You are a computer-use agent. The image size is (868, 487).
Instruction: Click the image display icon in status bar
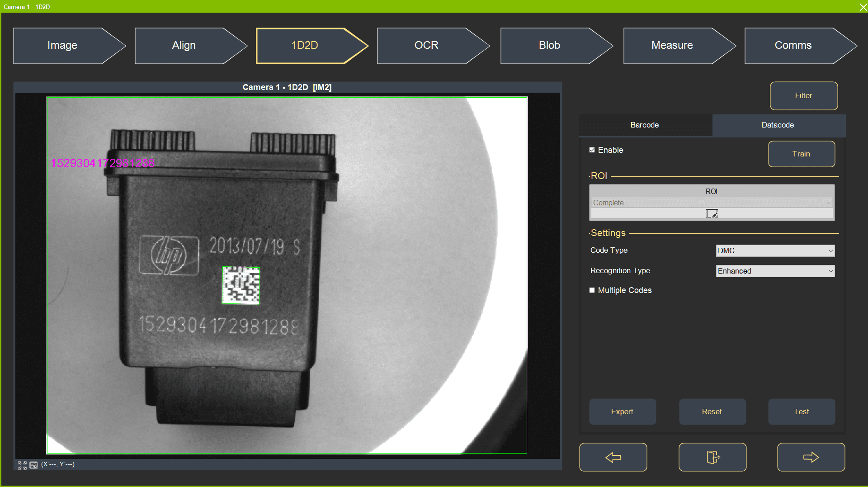(34, 465)
